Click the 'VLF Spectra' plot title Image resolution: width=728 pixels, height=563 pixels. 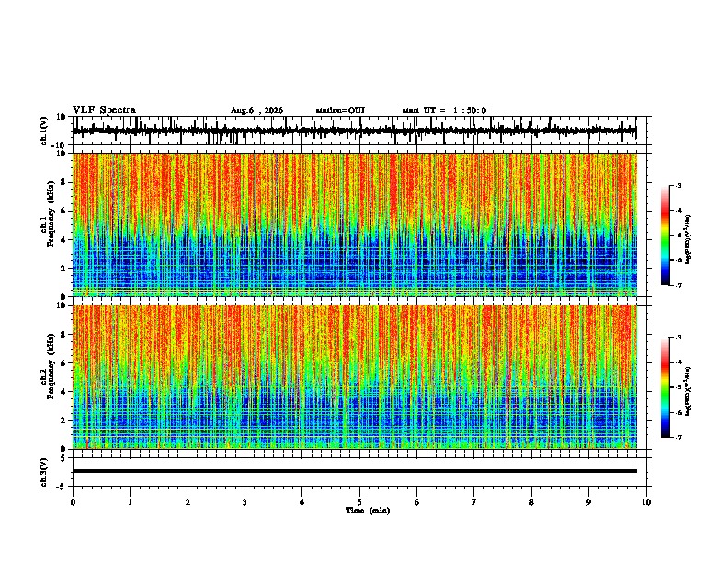pyautogui.click(x=104, y=110)
